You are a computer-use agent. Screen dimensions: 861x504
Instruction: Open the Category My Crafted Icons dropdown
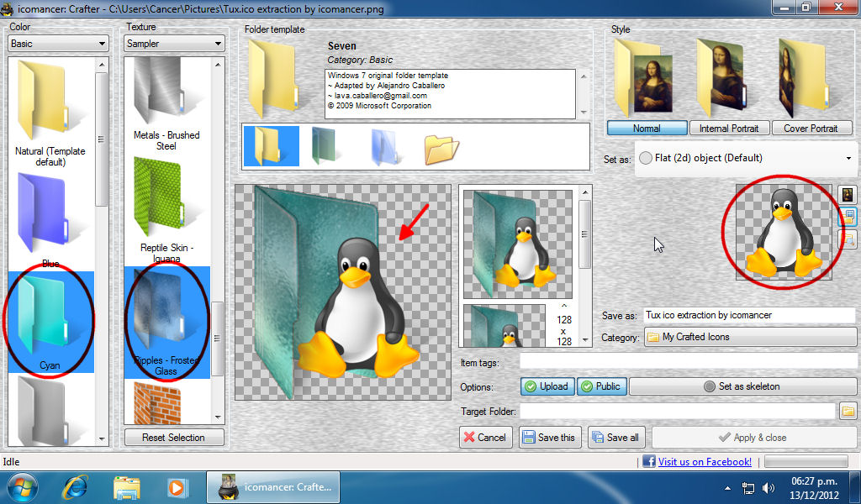pos(750,337)
